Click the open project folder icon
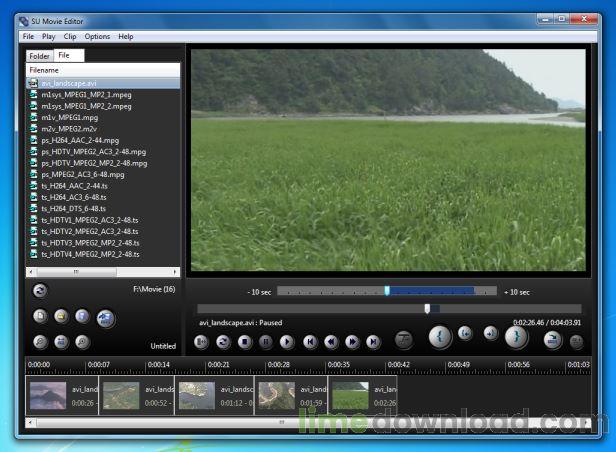This screenshot has height=452, width=616. [61, 317]
